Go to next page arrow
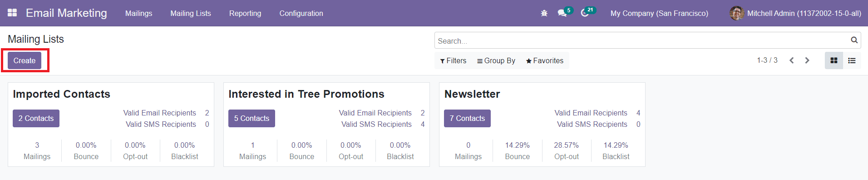Screen dimensions: 868x180 (807, 60)
